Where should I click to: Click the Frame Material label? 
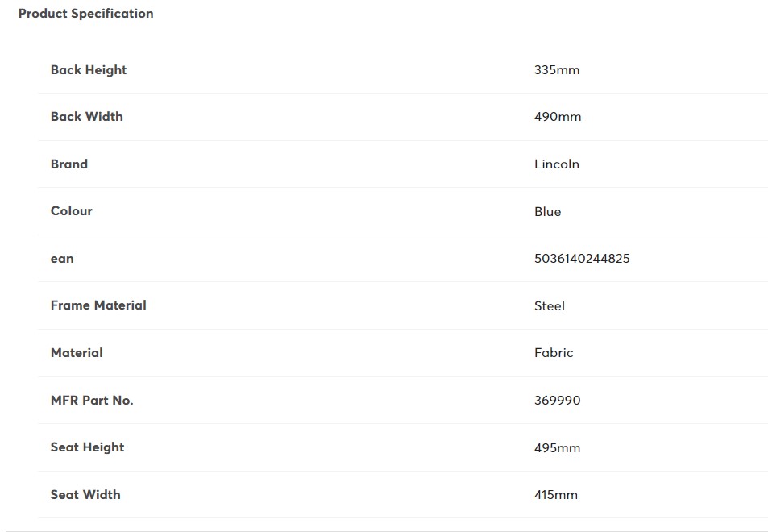pyautogui.click(x=98, y=305)
